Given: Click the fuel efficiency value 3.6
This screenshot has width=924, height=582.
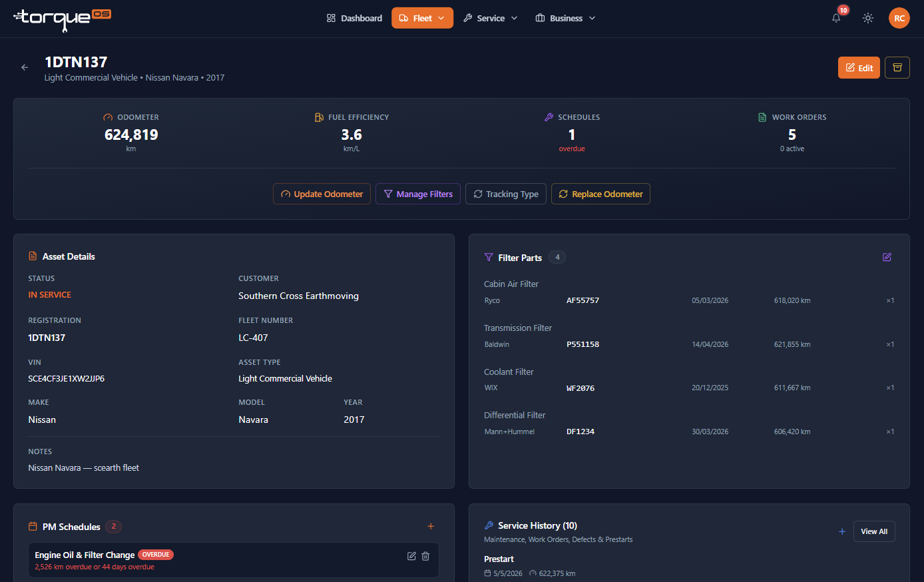Looking at the screenshot, I should point(351,135).
